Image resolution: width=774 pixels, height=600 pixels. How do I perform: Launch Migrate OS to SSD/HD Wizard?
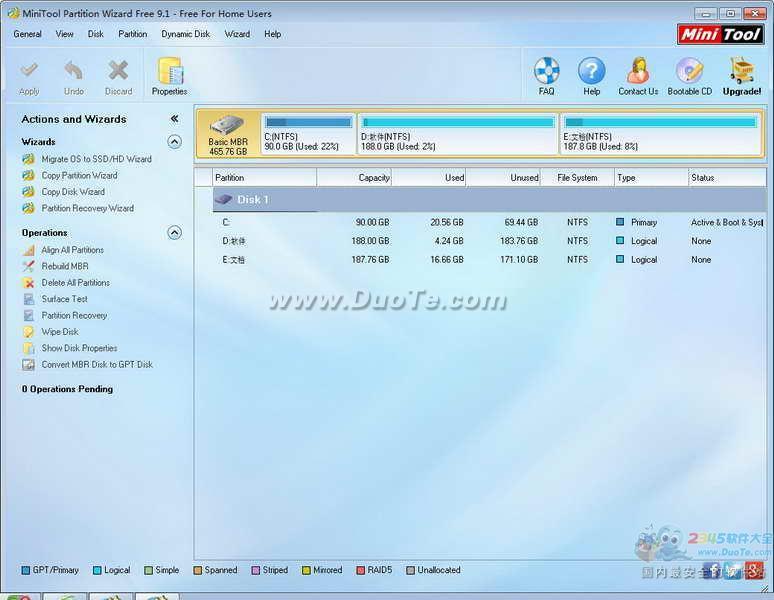point(96,159)
